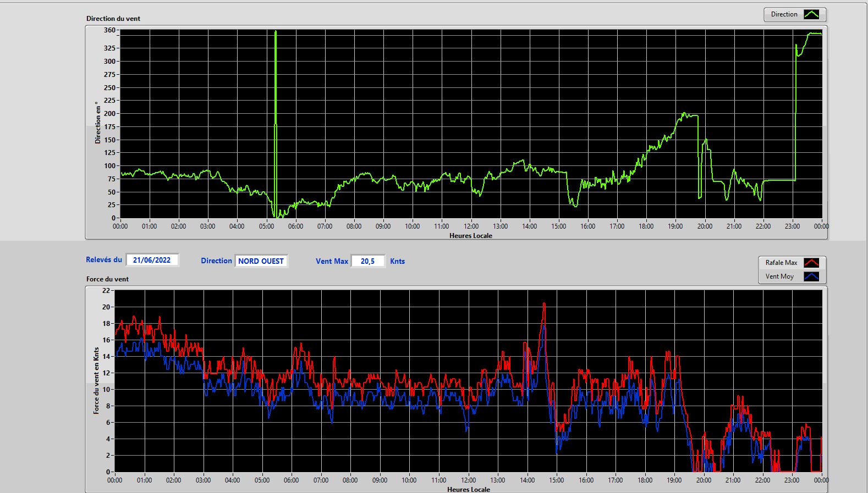This screenshot has height=493, width=868.
Task: Click the blue Direction label beside NORD OUEST
Action: 216,261
